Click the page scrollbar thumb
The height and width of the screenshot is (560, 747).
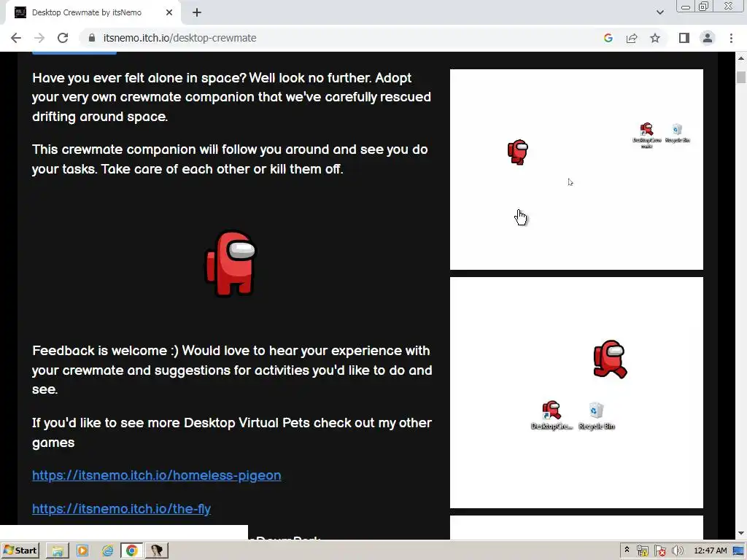[741, 77]
